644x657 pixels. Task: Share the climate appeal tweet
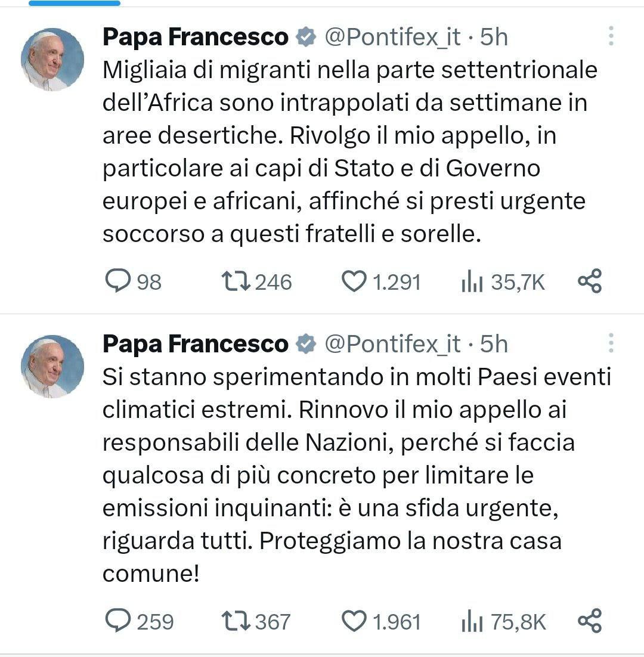590,621
